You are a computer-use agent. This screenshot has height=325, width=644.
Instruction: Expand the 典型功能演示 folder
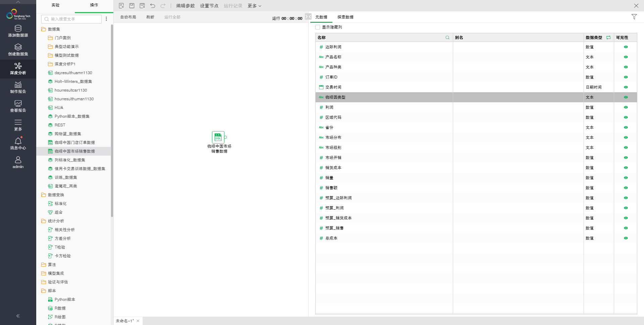click(x=50, y=47)
